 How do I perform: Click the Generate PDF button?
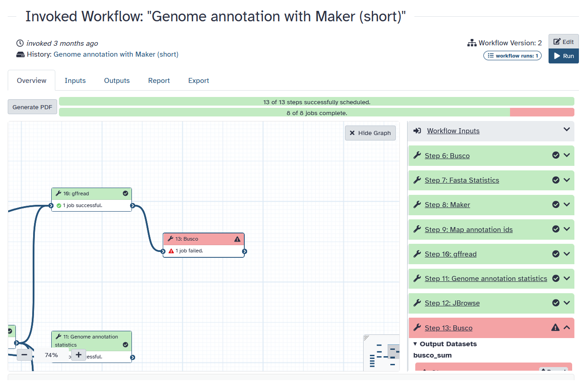pyautogui.click(x=32, y=107)
